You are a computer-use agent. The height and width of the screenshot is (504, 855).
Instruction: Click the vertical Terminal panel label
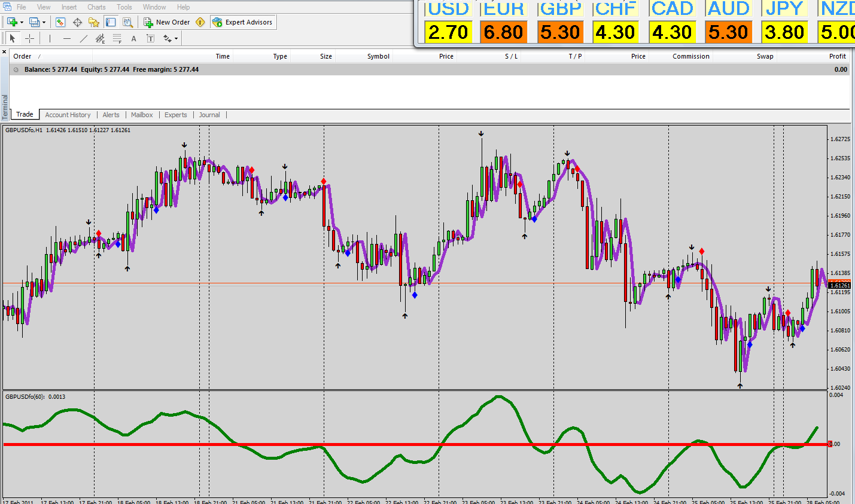[x=5, y=107]
